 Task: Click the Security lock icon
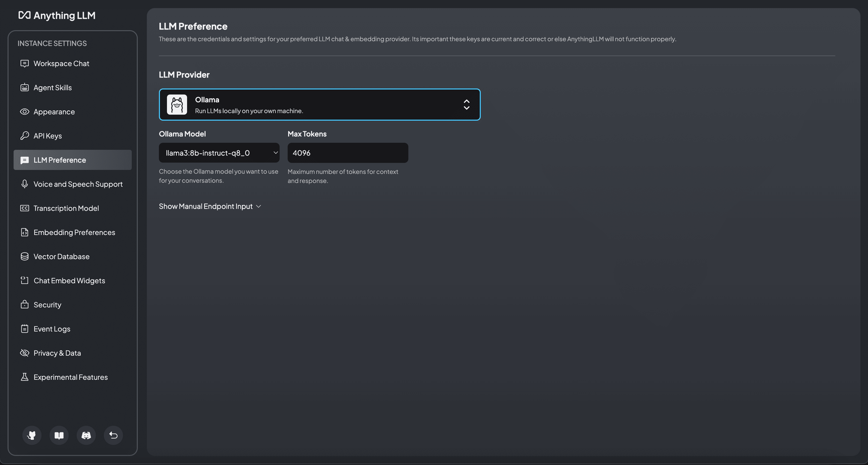click(25, 305)
